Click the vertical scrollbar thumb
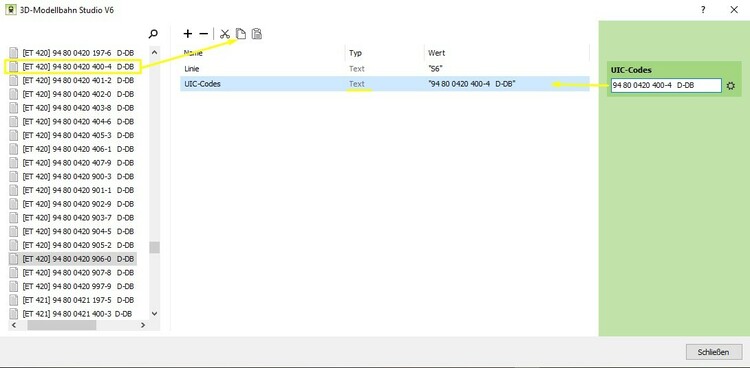The height and width of the screenshot is (368, 750). coord(154,247)
